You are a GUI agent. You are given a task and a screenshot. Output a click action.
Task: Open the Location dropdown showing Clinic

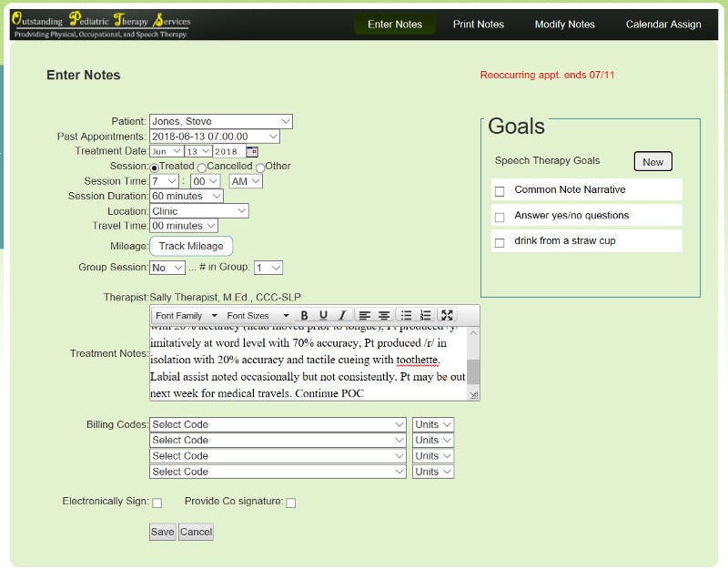click(x=199, y=211)
